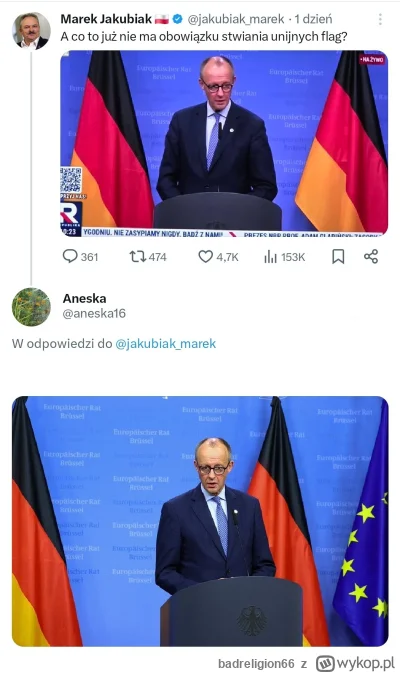This screenshot has width=400, height=673.
Task: Click the @aneska16 handle
Action: coord(94,313)
